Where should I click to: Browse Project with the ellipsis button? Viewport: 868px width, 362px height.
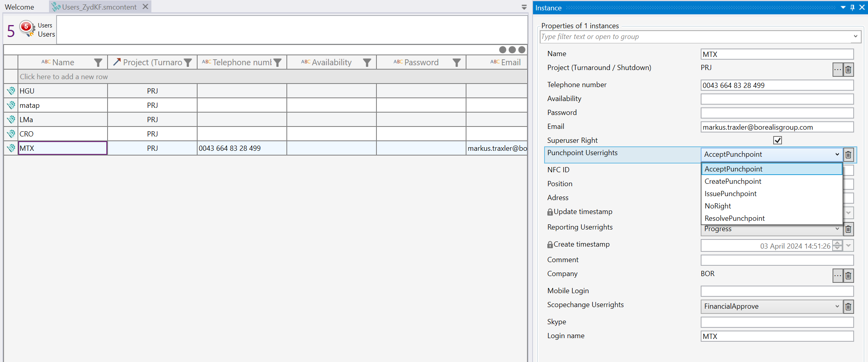838,70
